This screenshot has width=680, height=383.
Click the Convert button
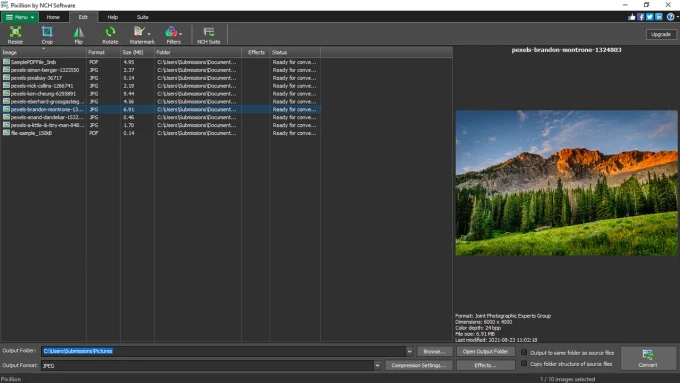click(648, 358)
